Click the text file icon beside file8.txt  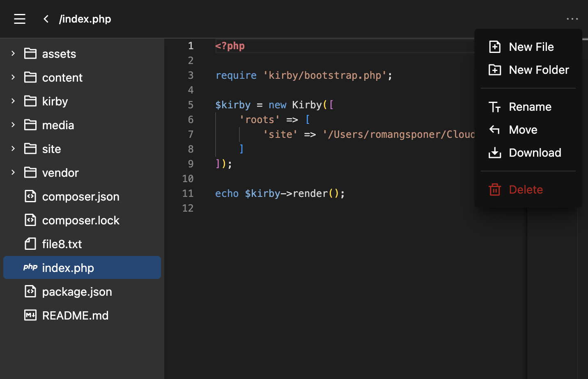(x=30, y=244)
